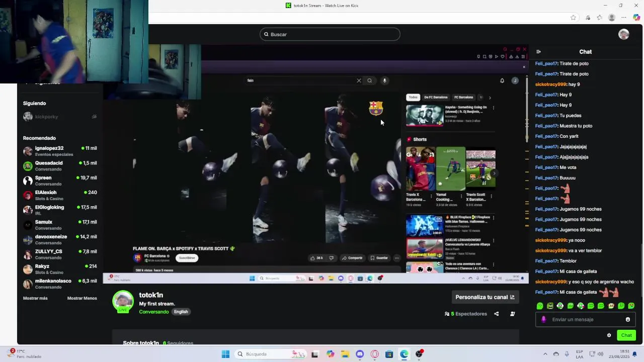This screenshot has height=362, width=644.
Task: Collapse the chat panel with the menu icon
Action: [538, 52]
